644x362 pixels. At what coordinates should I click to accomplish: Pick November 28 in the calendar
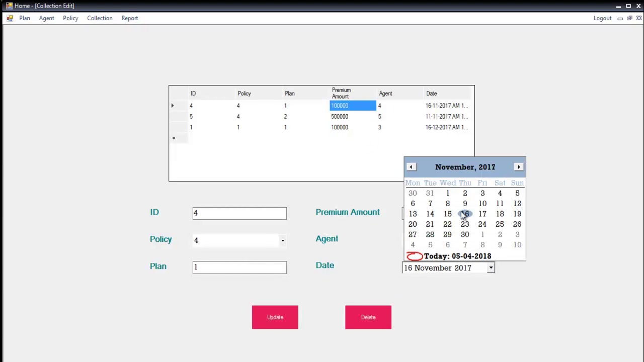pos(430,235)
